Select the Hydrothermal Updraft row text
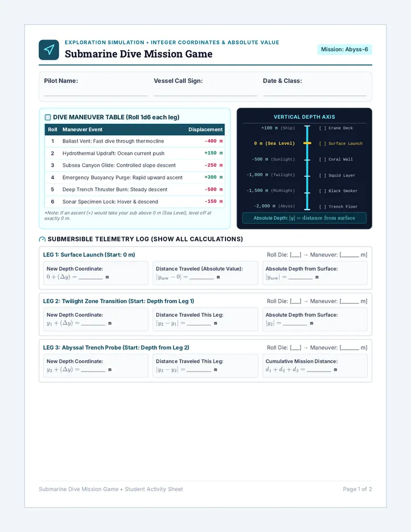The width and height of the screenshot is (411, 532). (114, 154)
